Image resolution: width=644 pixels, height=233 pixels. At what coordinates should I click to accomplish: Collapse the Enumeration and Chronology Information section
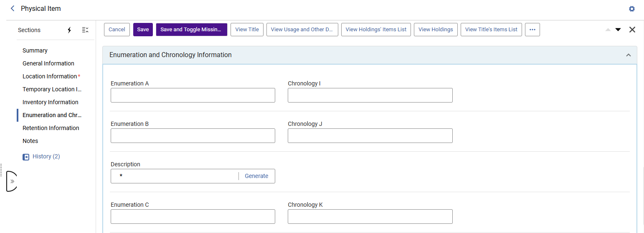pos(629,55)
